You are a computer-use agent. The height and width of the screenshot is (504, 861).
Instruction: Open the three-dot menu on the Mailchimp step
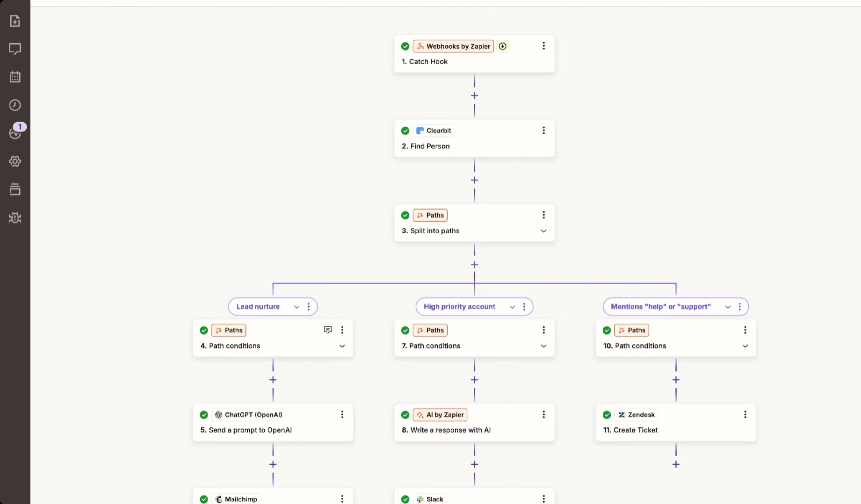342,499
